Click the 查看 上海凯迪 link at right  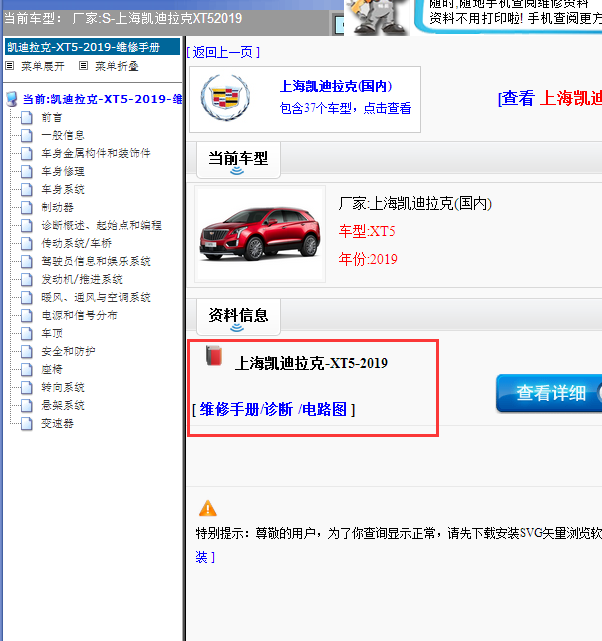[x=550, y=99]
